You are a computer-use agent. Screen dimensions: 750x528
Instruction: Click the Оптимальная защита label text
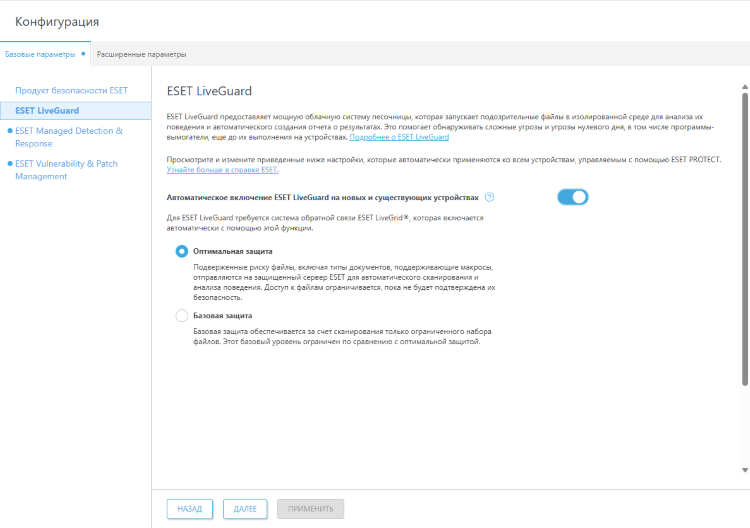coord(232,251)
